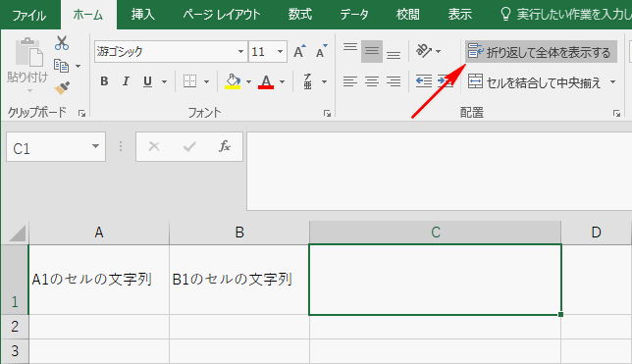Open underline style dropdown arrow
This screenshot has width=632, height=364.
(x=165, y=81)
